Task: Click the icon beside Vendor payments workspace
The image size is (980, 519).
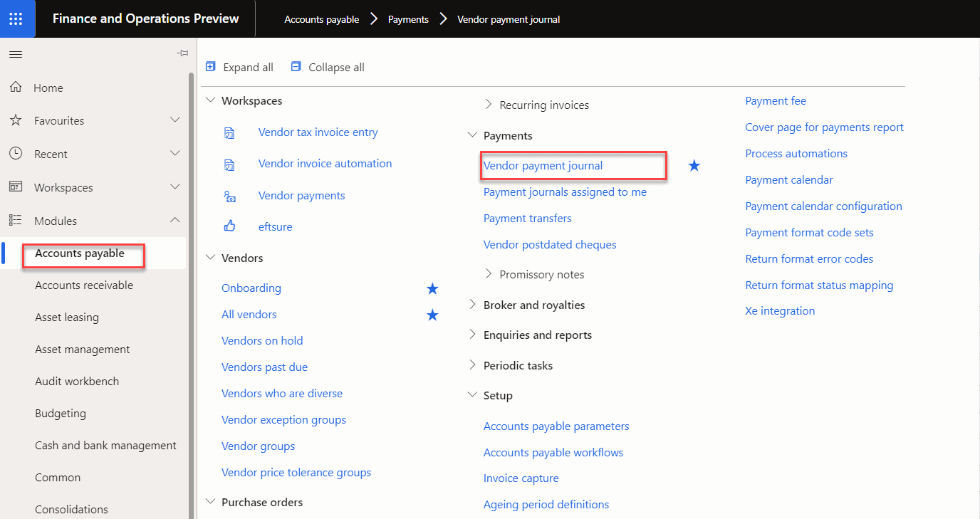Action: (x=229, y=196)
